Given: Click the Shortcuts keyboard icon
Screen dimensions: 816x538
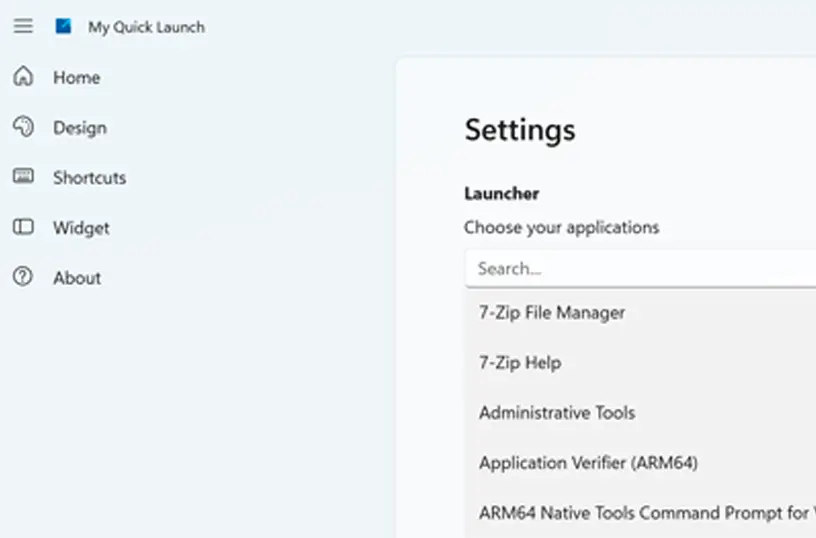Looking at the screenshot, I should pos(23,176).
